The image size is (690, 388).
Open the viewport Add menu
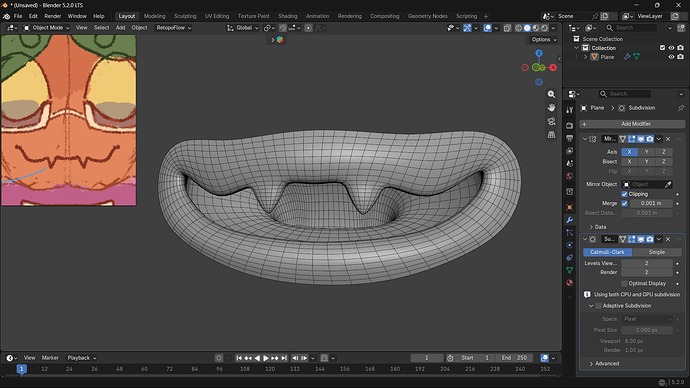point(120,28)
